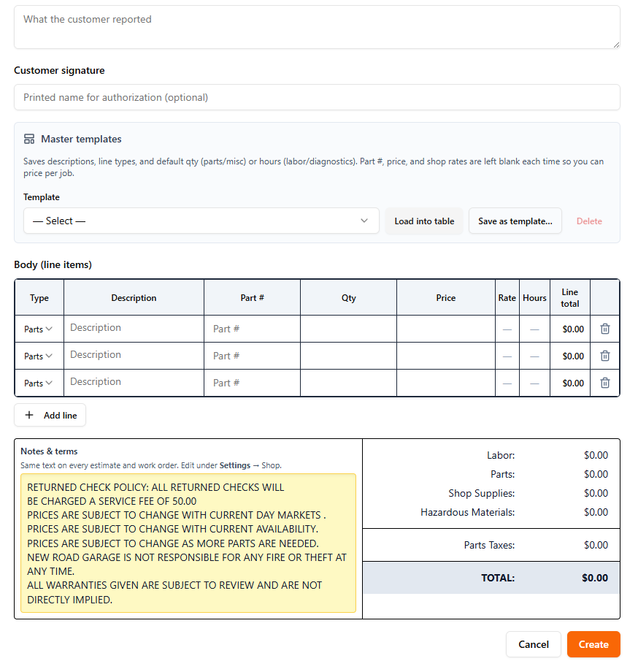Image resolution: width=638 pixels, height=672 pixels.
Task: Click the first row Description field
Action: click(134, 329)
